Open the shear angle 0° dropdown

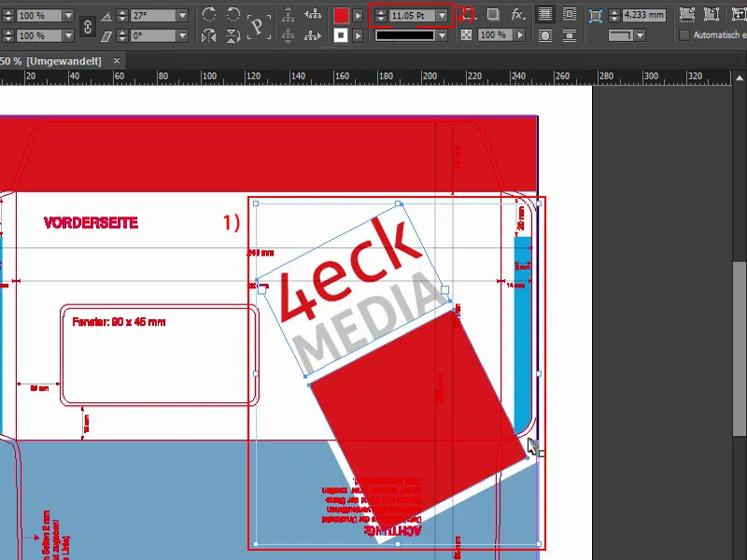(x=182, y=35)
